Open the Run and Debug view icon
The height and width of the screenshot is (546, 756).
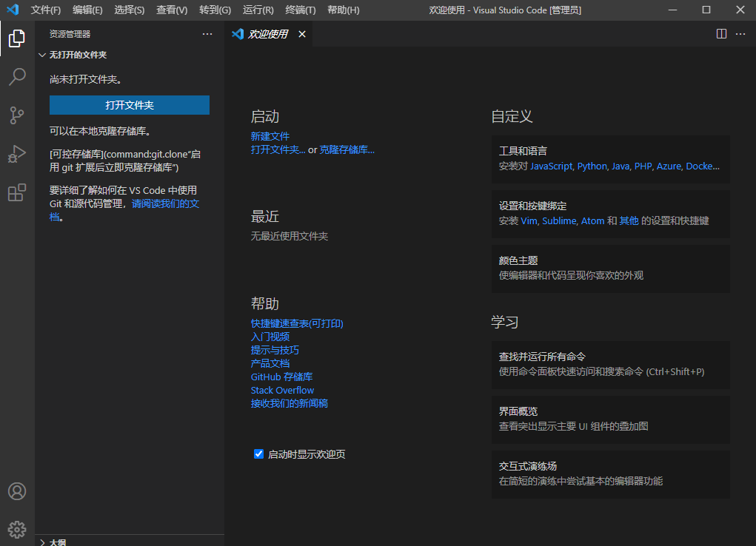click(x=17, y=154)
